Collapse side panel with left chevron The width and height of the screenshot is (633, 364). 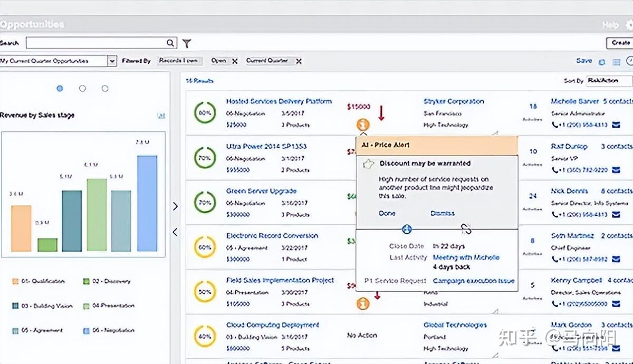coord(176,232)
